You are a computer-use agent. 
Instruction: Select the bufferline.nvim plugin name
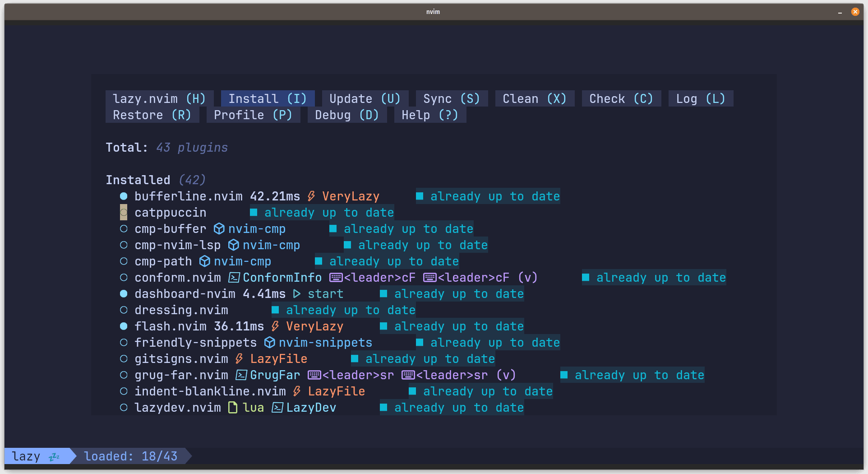coord(189,196)
